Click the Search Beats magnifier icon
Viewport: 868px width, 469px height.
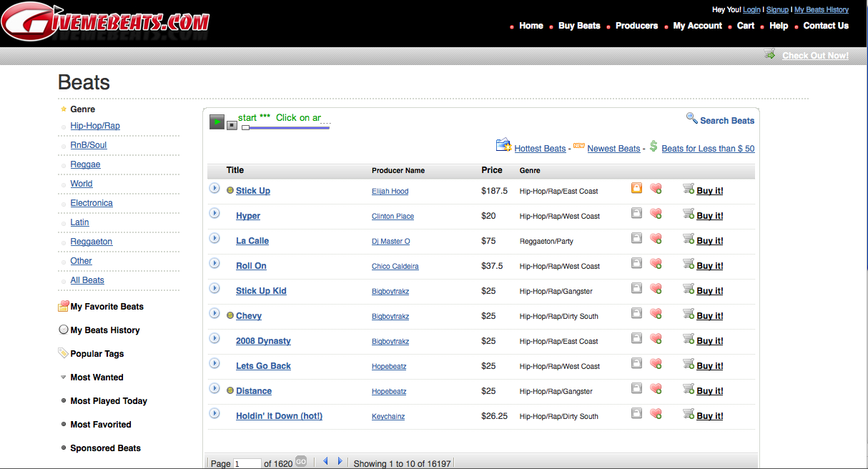point(691,118)
